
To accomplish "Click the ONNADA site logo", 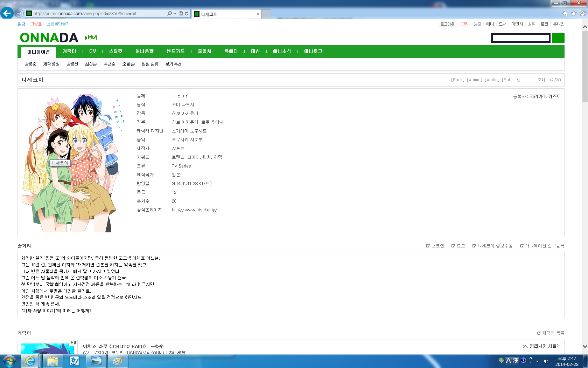I will [x=49, y=38].
